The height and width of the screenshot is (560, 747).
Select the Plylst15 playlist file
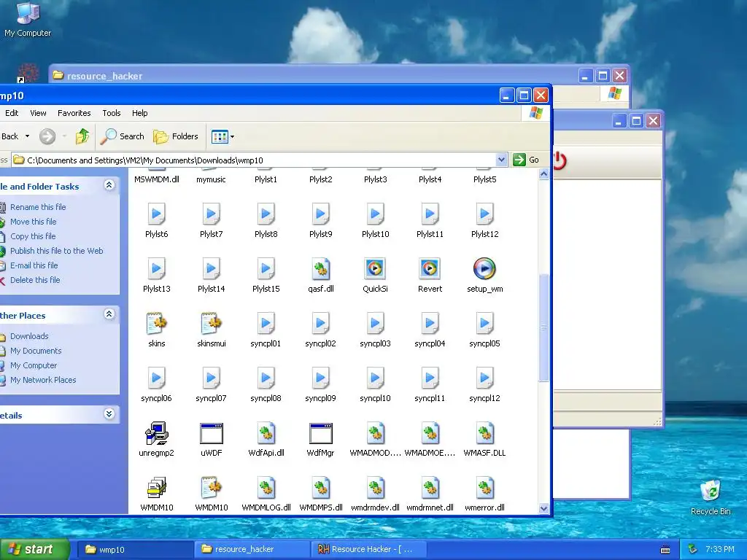266,269
